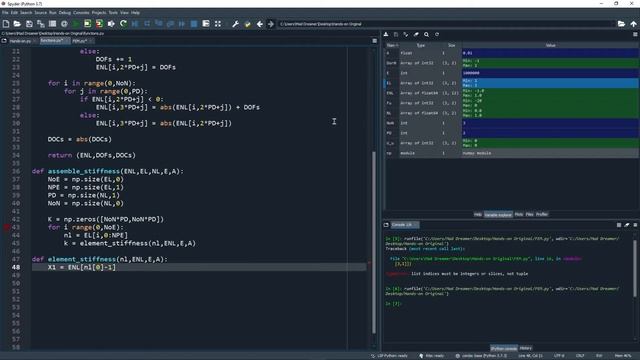This screenshot has width=640, height=360.
Task: Click the LSP Python ready status
Action: [389, 356]
